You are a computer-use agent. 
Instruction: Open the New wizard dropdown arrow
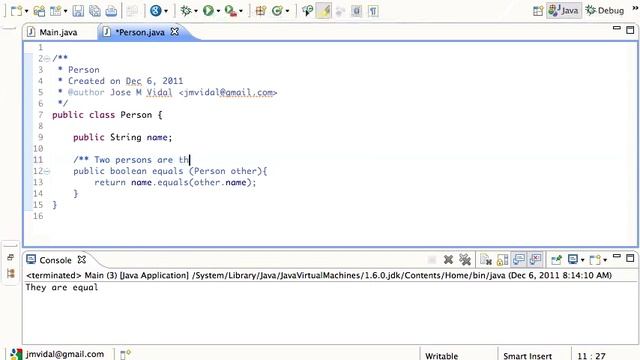(x=26, y=11)
